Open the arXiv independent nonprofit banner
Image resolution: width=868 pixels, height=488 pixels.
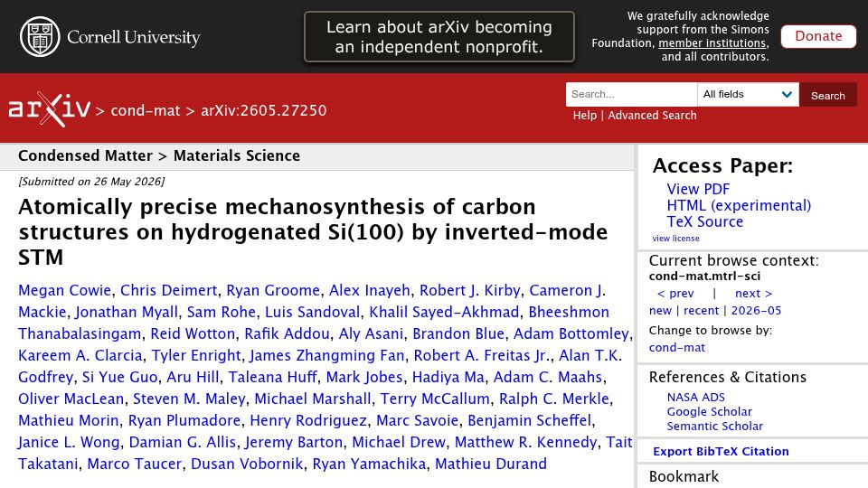tap(439, 36)
